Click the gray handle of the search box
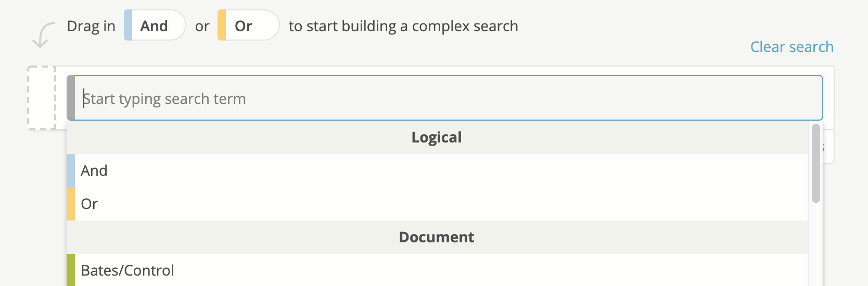868x286 pixels. (x=71, y=98)
